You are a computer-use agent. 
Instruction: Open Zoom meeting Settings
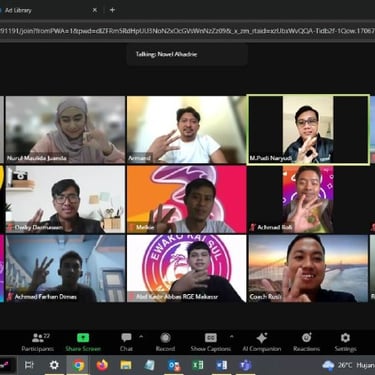click(x=345, y=342)
